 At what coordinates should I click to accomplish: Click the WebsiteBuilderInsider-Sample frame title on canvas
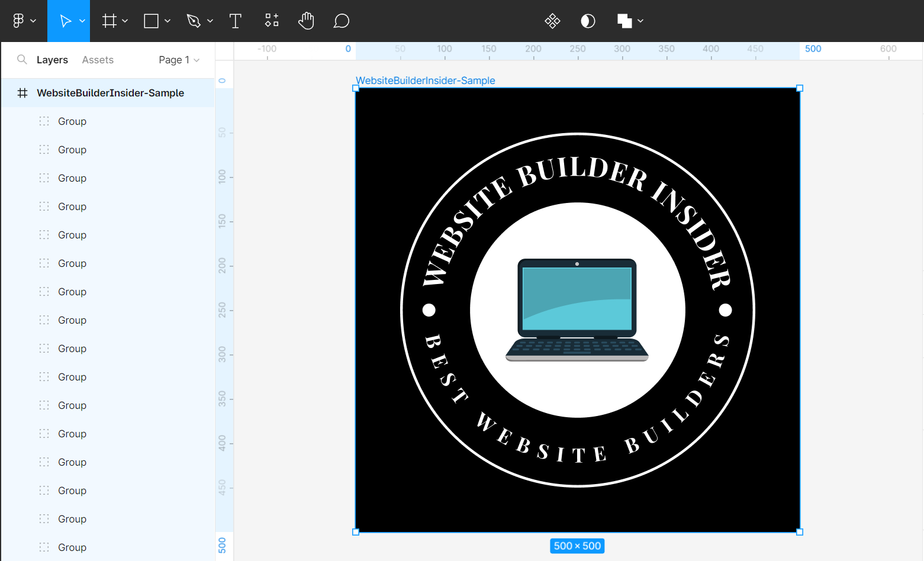425,80
